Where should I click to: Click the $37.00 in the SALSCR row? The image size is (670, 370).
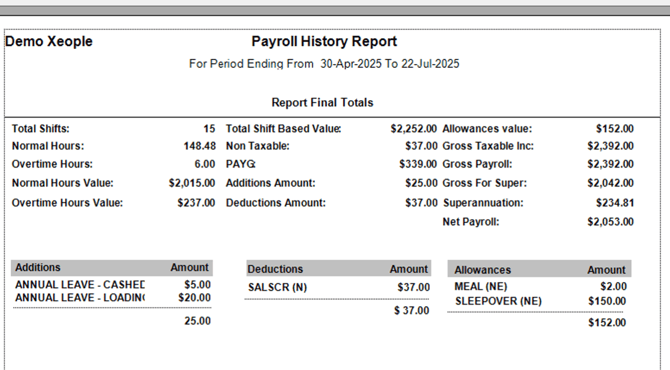click(x=414, y=287)
